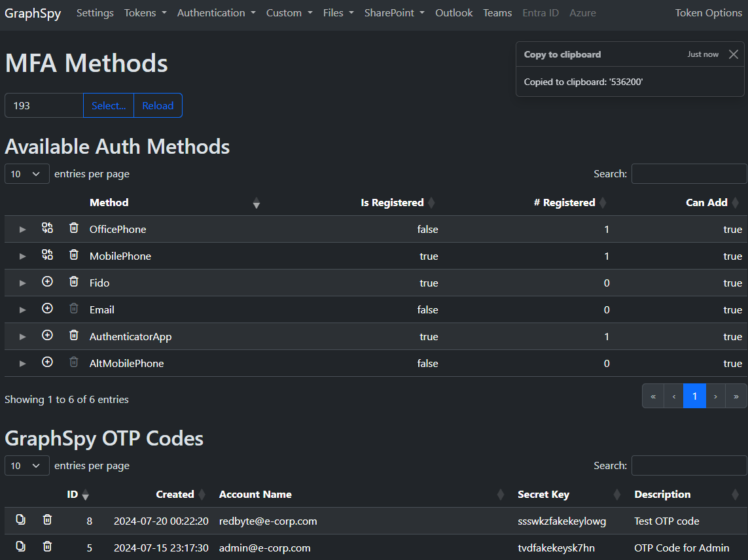Viewport: 748px width, 560px height.
Task: Click the add icon for Email
Action: tap(47, 308)
